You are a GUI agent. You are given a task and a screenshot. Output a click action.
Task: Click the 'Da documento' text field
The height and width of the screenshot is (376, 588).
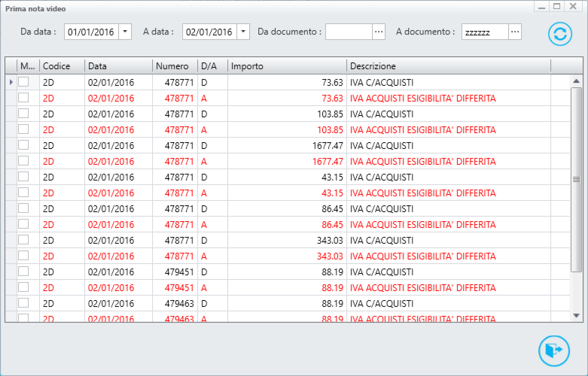349,32
